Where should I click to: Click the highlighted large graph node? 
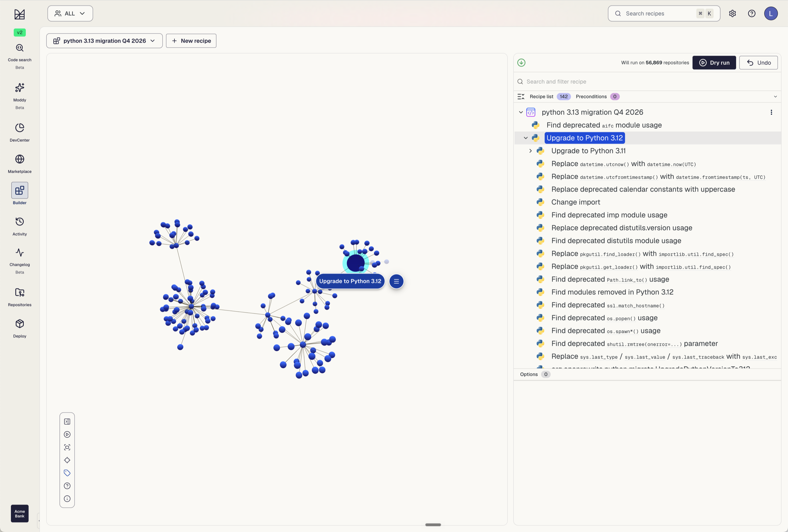tap(356, 263)
